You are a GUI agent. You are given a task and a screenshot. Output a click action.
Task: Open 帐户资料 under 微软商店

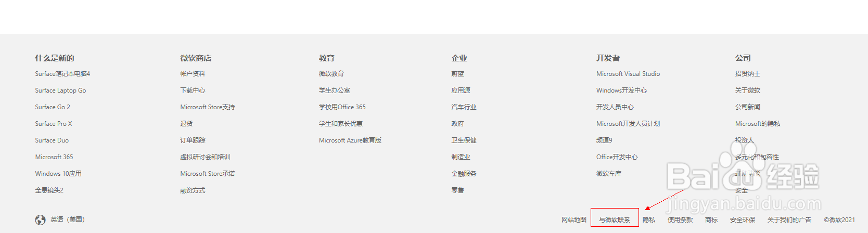pos(193,74)
